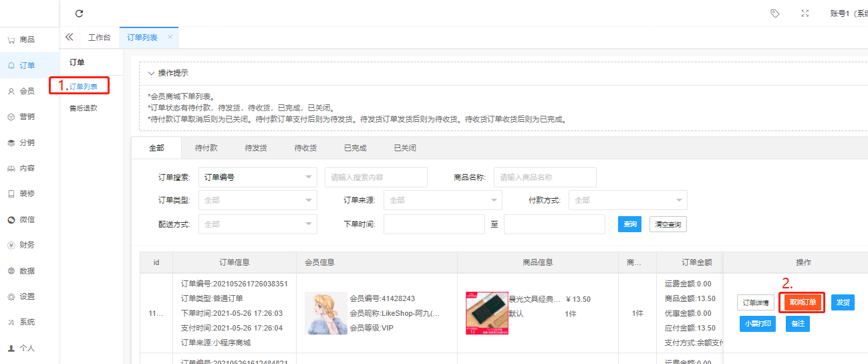The width and height of the screenshot is (868, 364).
Task: Switch to the 待发货 filter tab
Action: pyautogui.click(x=256, y=148)
